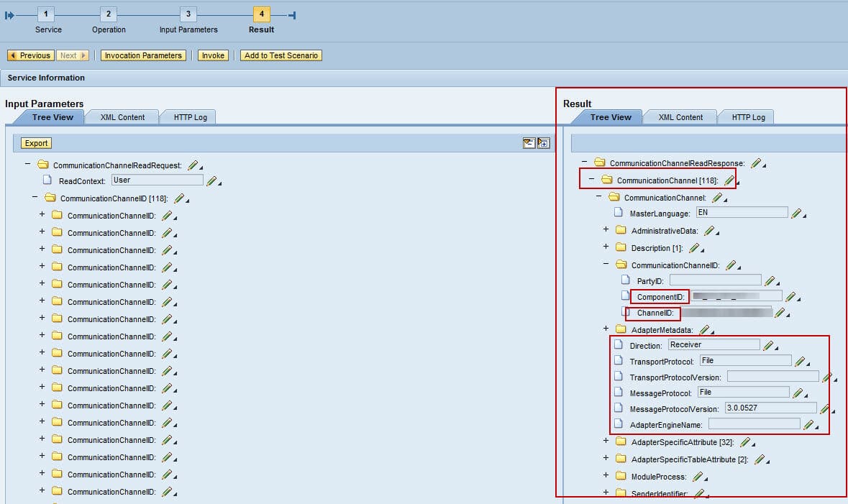Expand AdapterSpecificAttribute [32] node

606,441
